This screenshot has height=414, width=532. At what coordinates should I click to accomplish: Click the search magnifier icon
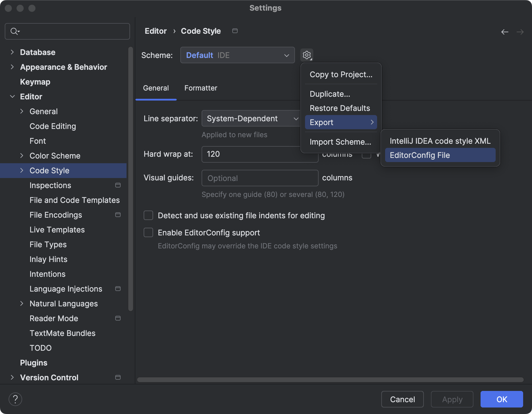coord(14,31)
